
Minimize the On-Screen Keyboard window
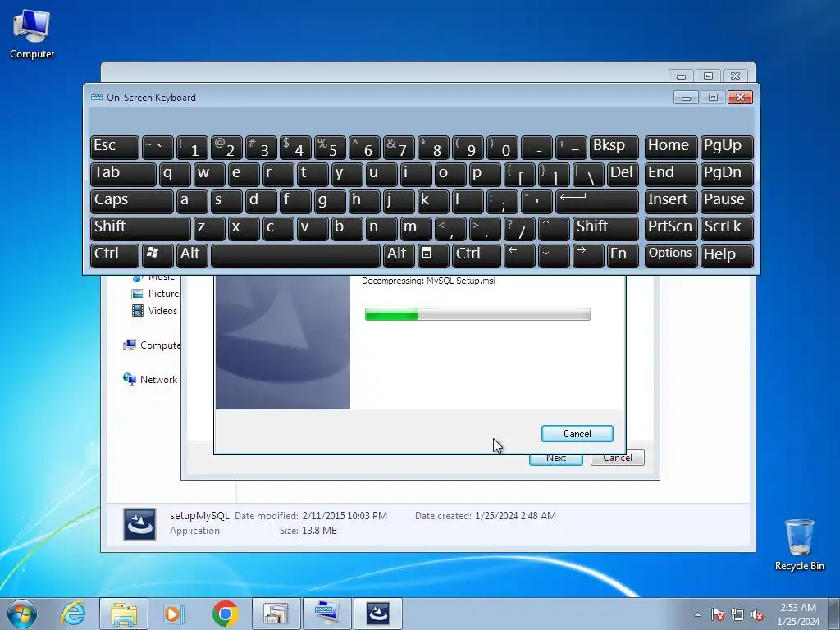point(686,98)
